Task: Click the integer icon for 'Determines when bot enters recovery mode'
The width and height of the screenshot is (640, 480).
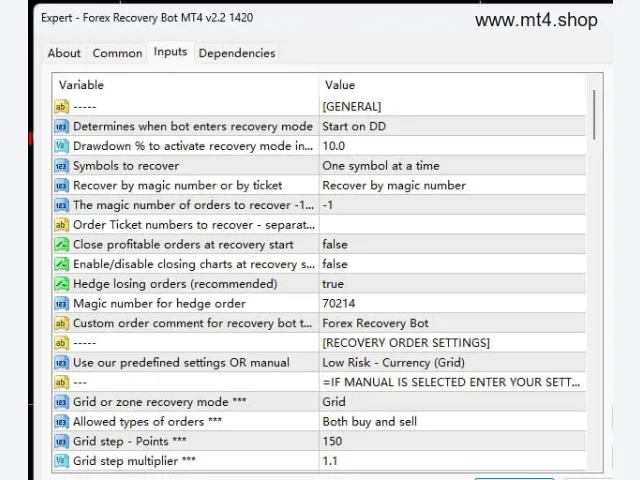Action: tap(61, 127)
